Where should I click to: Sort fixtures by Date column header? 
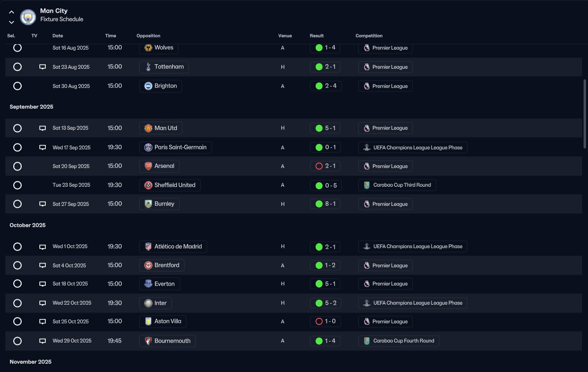(x=58, y=35)
